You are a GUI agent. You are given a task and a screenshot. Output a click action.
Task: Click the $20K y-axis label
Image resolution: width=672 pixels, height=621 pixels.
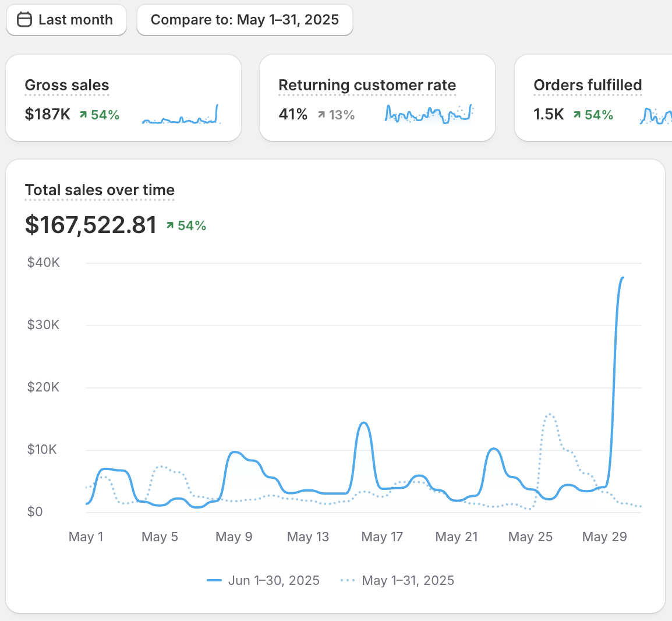(43, 387)
